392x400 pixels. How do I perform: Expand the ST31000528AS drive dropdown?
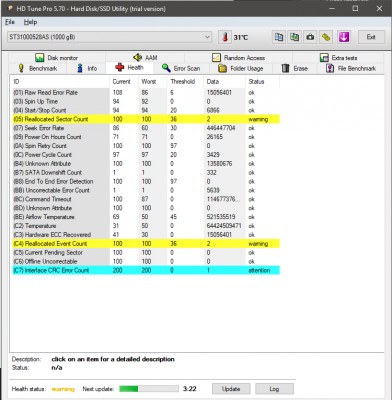(110, 37)
